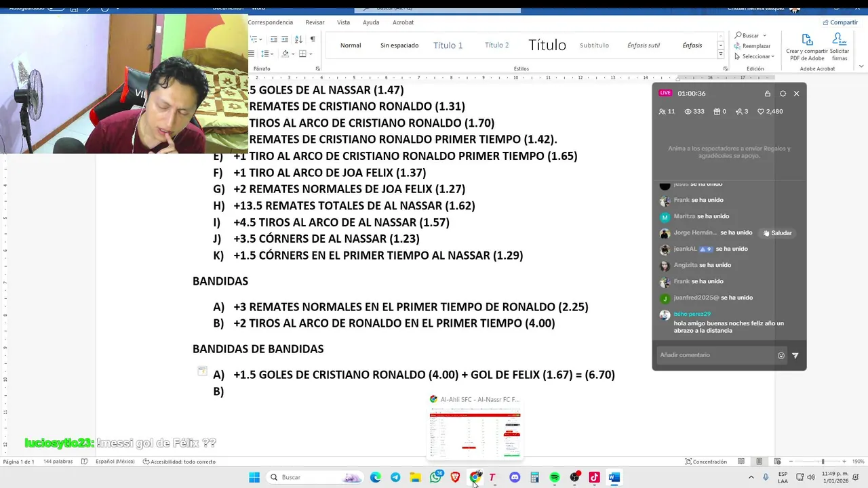Open the emoji picker in comment box

click(781, 355)
